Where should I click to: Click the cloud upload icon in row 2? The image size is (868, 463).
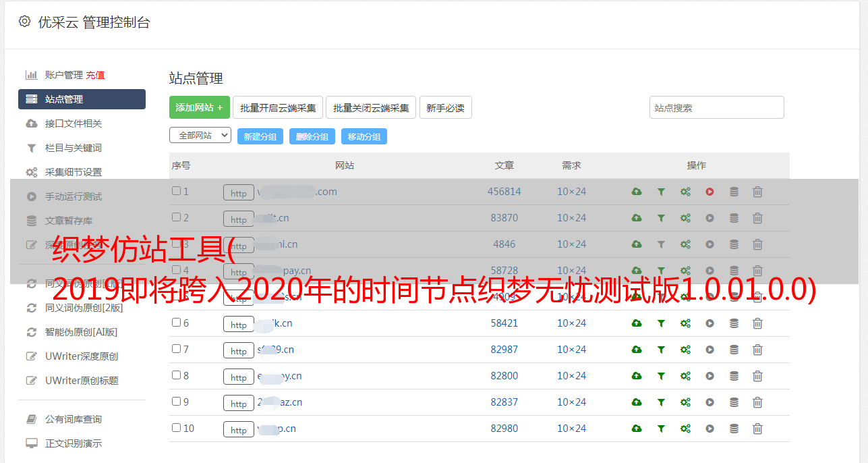pos(637,218)
